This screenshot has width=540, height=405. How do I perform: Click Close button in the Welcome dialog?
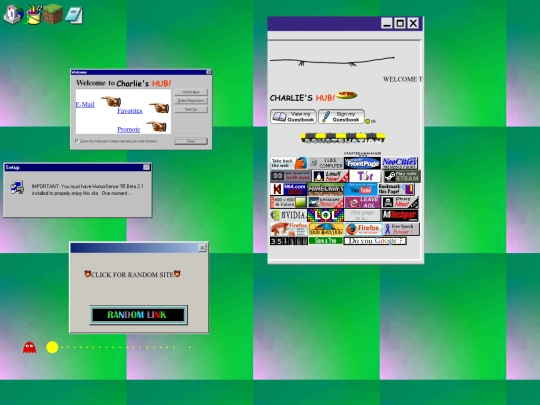pos(191,141)
